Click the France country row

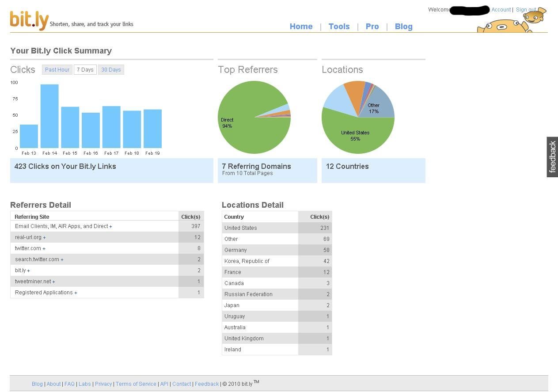277,272
